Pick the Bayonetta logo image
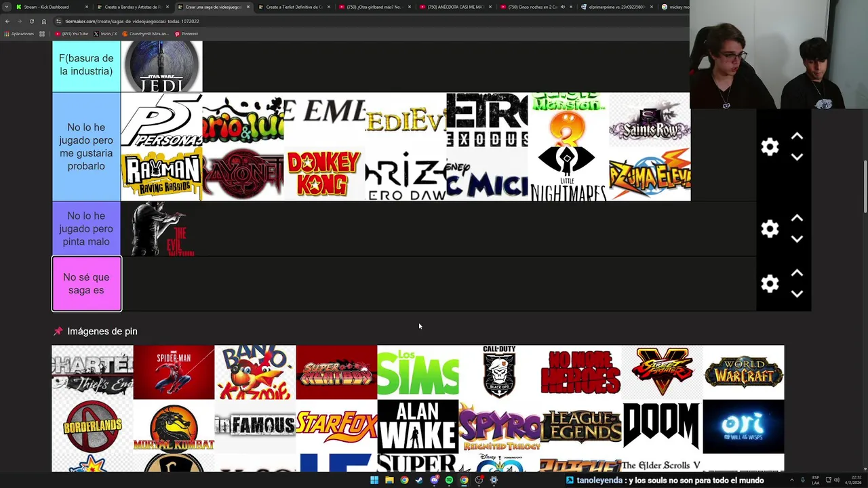The width and height of the screenshot is (868, 488). coord(243,174)
